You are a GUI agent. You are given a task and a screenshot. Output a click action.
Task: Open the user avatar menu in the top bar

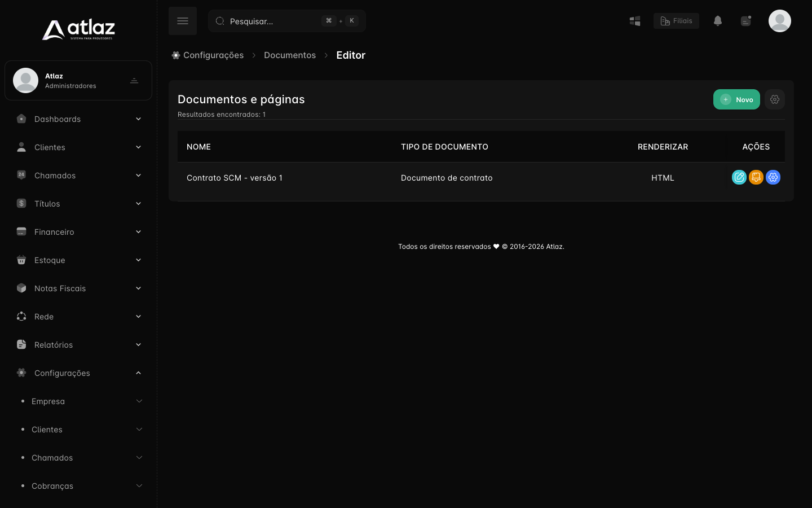click(x=780, y=21)
